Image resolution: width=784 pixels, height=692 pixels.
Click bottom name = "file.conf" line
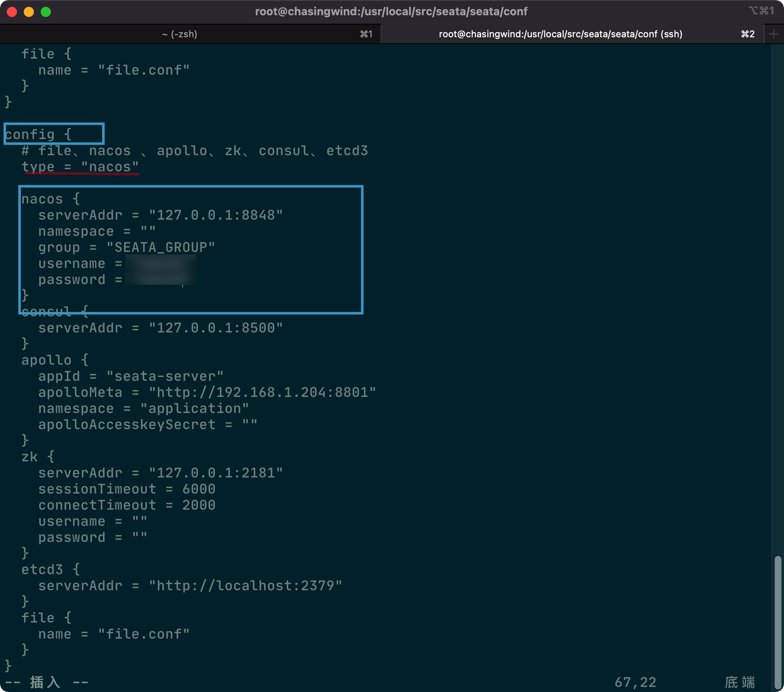(114, 634)
